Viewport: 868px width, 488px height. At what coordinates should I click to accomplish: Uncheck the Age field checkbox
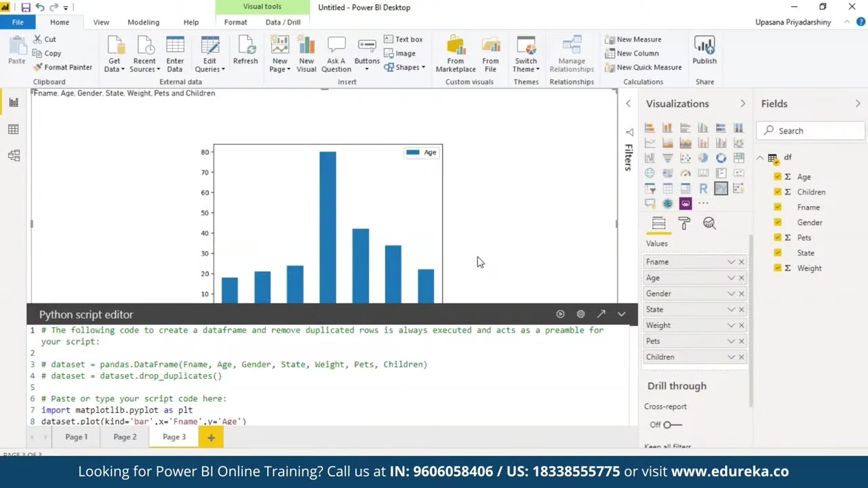tap(778, 176)
